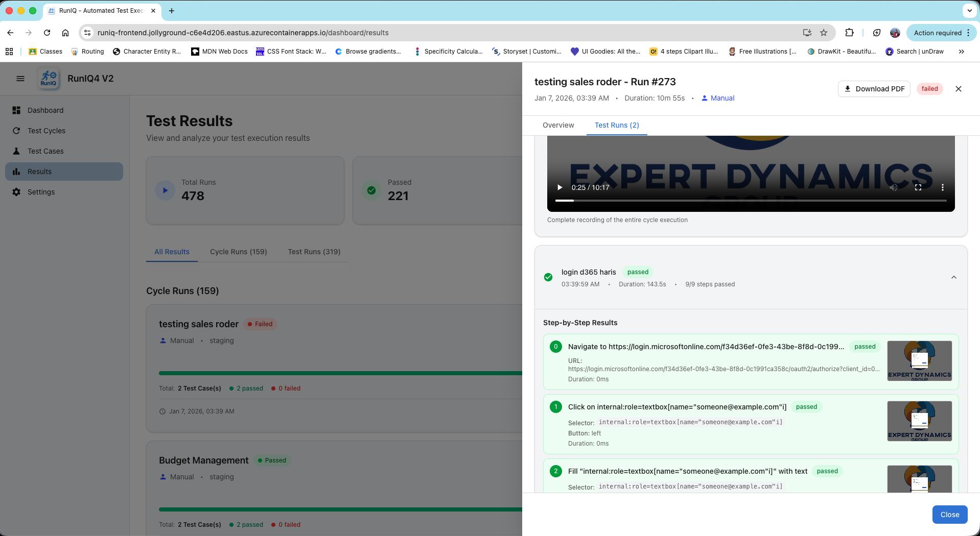Open the step 1 Click screenshot thumbnail
This screenshot has height=536, width=980.
coord(919,421)
